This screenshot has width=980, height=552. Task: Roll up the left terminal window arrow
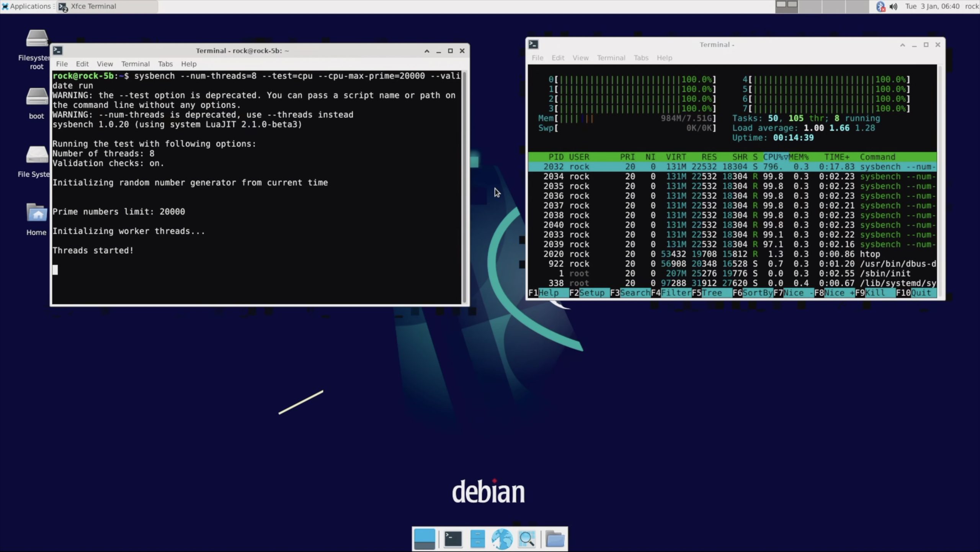click(x=427, y=51)
